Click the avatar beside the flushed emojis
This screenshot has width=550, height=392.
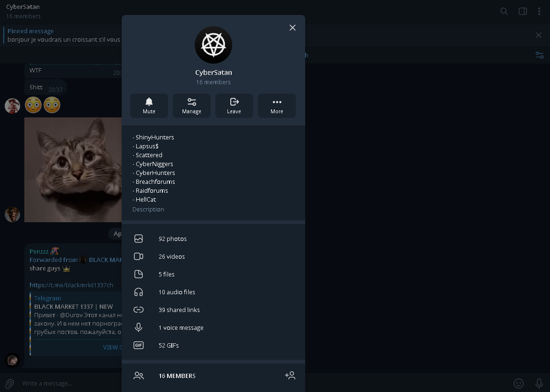pos(12,106)
